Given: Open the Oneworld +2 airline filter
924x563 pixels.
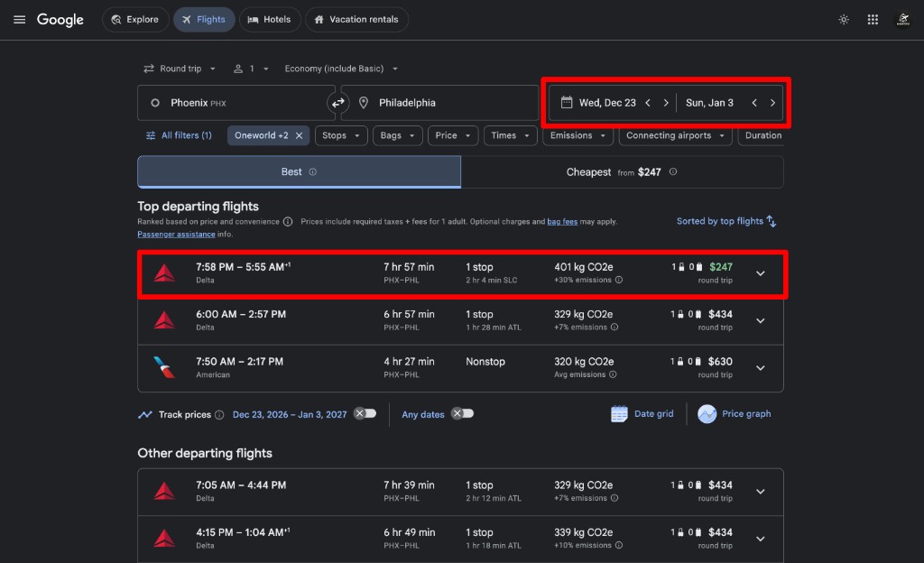Looking at the screenshot, I should coord(261,135).
